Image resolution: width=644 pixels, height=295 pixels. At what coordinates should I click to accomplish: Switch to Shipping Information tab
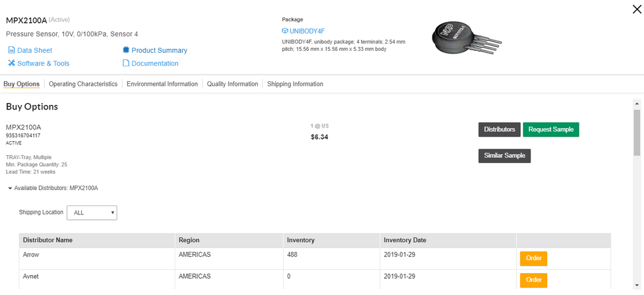coord(295,84)
